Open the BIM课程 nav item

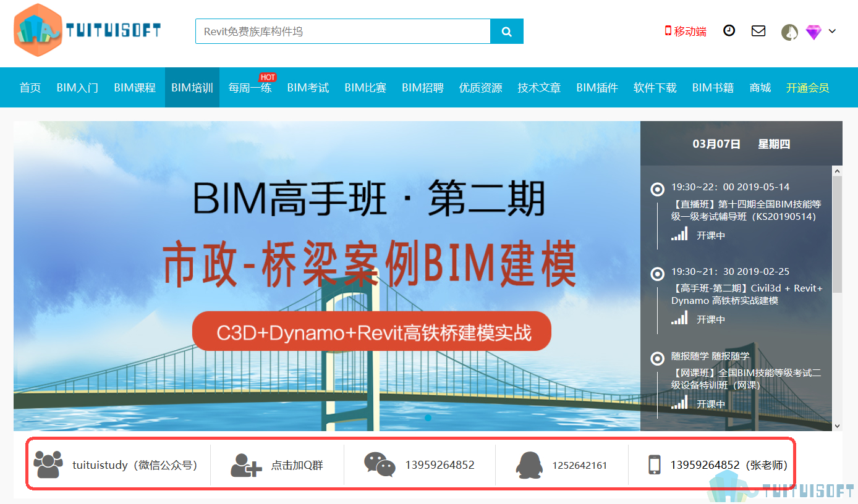pos(135,88)
